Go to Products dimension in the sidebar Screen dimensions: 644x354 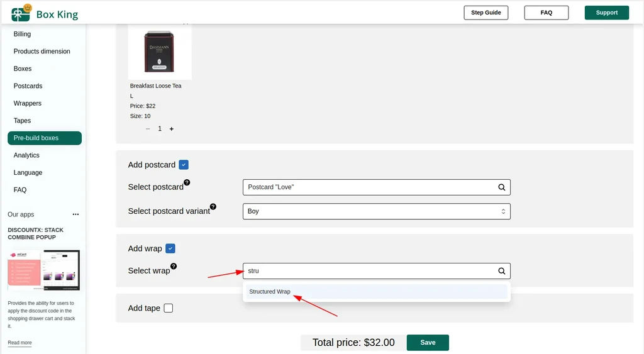pyautogui.click(x=42, y=52)
